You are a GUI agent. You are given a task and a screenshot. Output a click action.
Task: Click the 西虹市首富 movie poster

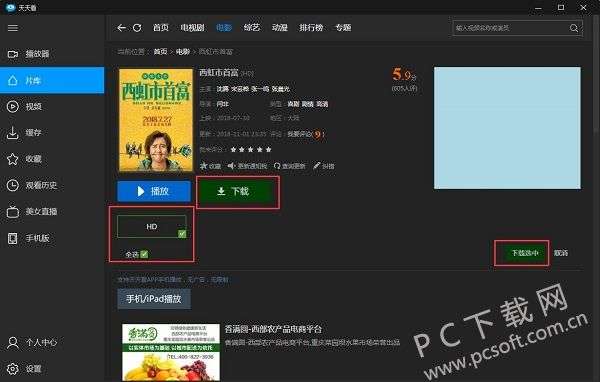156,120
